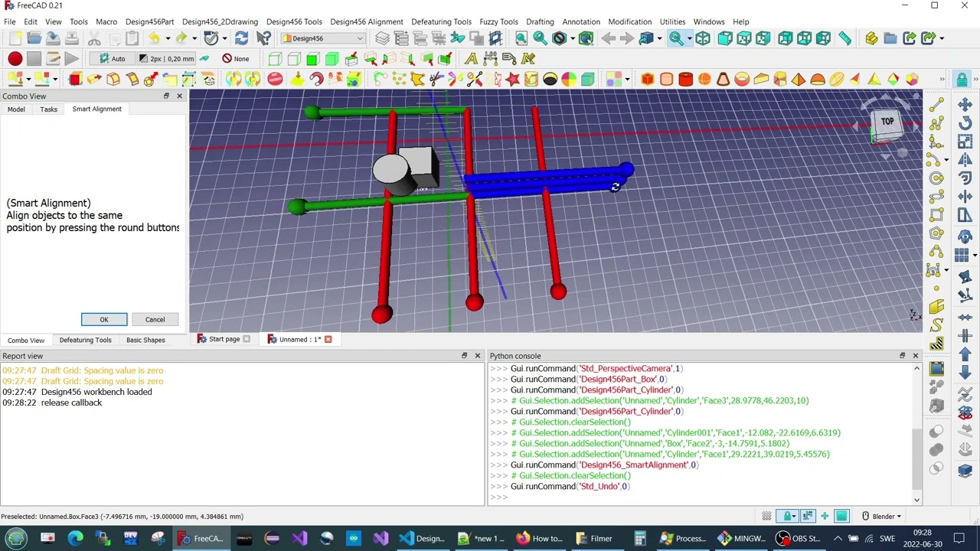Close the Unnamed document tab
Viewport: 980px width, 551px height.
click(328, 339)
